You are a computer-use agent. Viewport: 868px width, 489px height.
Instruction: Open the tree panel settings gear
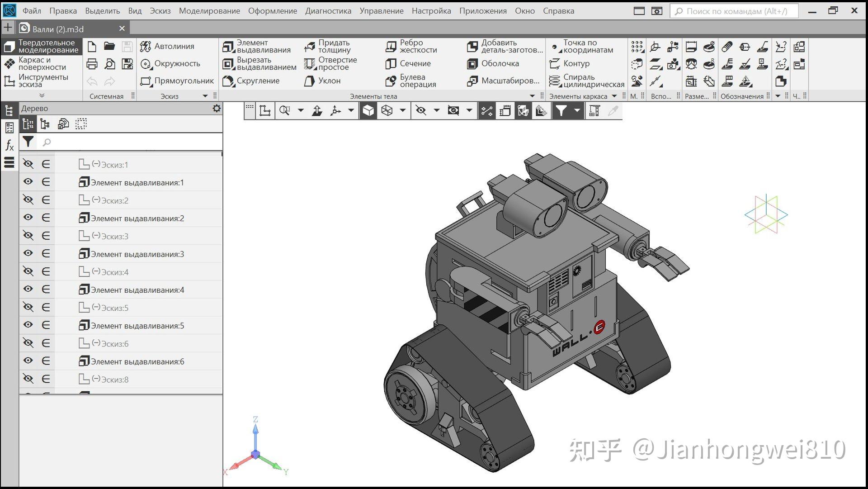tap(217, 108)
